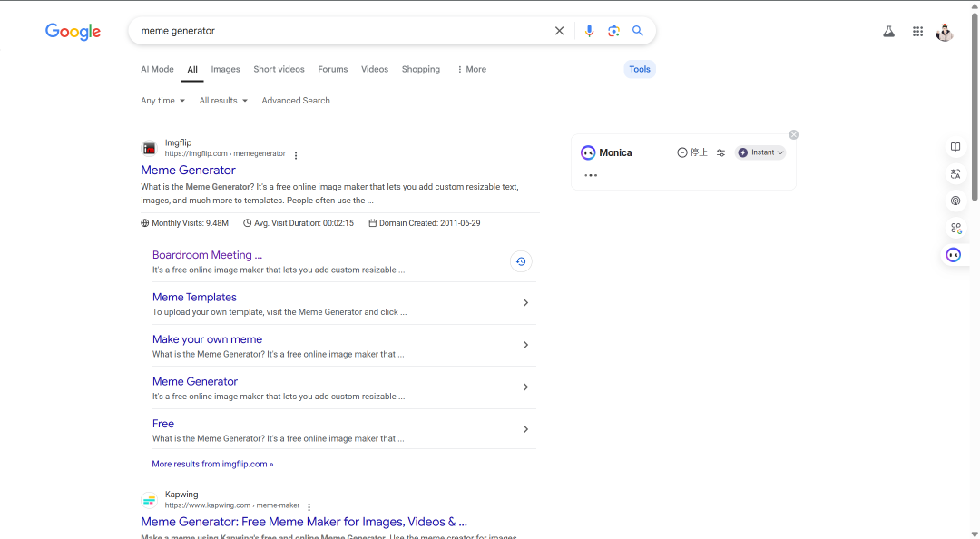
Task: Click the translate sidebar icon
Action: click(x=955, y=174)
